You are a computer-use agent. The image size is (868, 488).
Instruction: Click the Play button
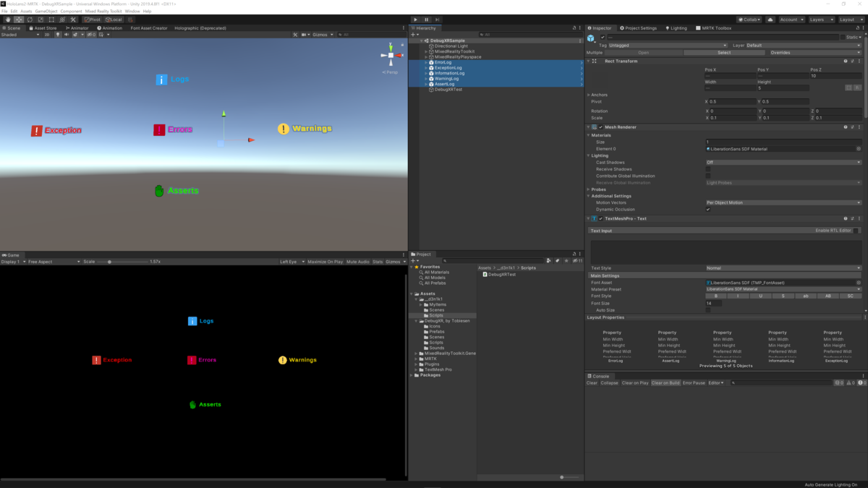[x=415, y=20]
